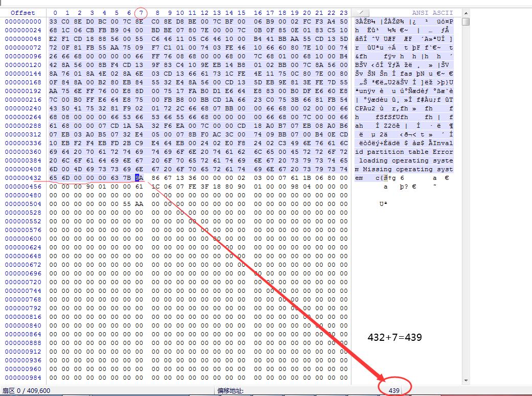Click the 1B byte in row 000000432
Viewport: 532px width, 396px height.
(x=307, y=178)
